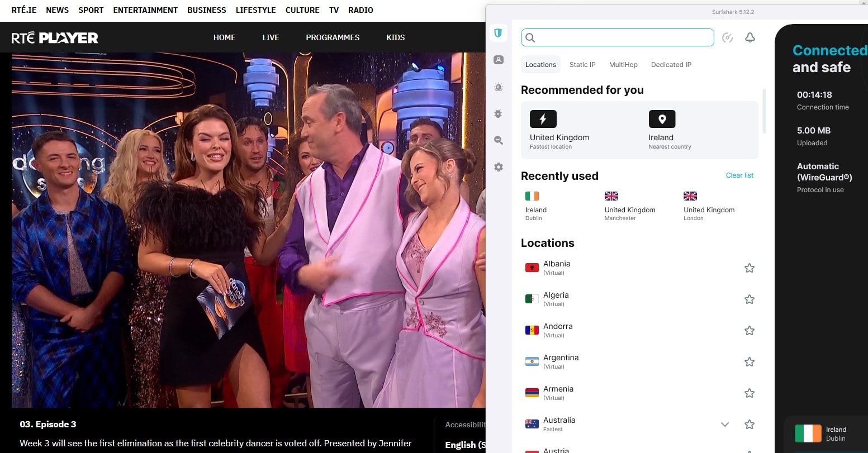This screenshot has width=868, height=453.
Task: Open HOME in RTÉ Player navigation
Action: tap(224, 37)
